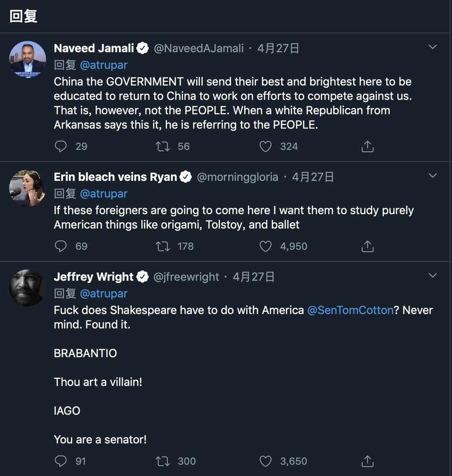Screen dimensions: 452x476
Task: Click Jeffrey Wright's display name
Action: (94, 277)
